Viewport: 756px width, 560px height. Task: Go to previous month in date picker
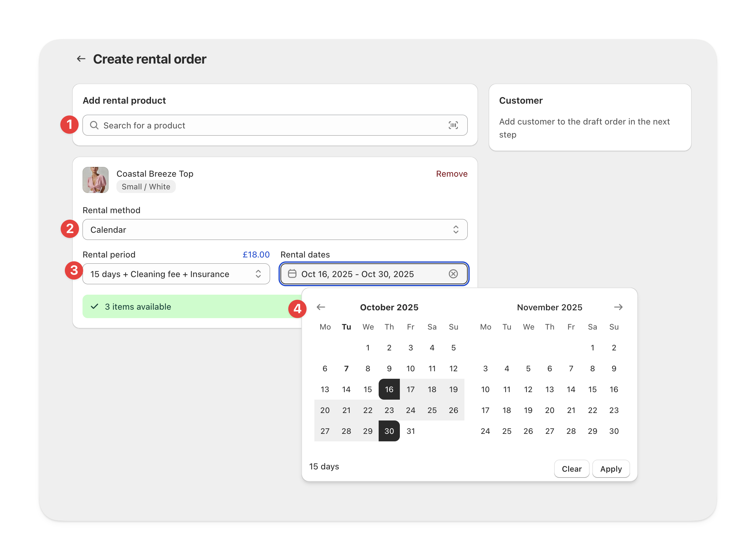point(321,307)
